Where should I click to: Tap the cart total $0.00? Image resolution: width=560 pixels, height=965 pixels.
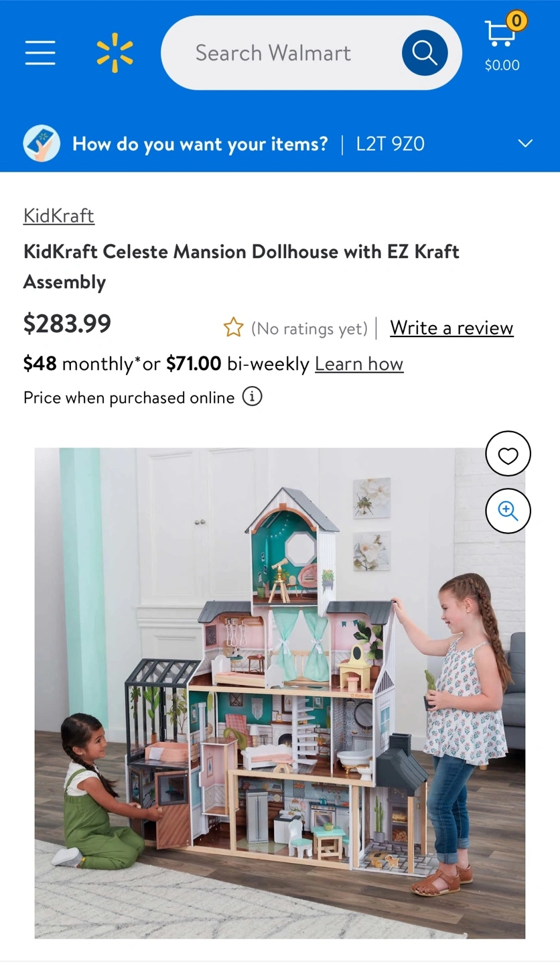pyautogui.click(x=502, y=65)
